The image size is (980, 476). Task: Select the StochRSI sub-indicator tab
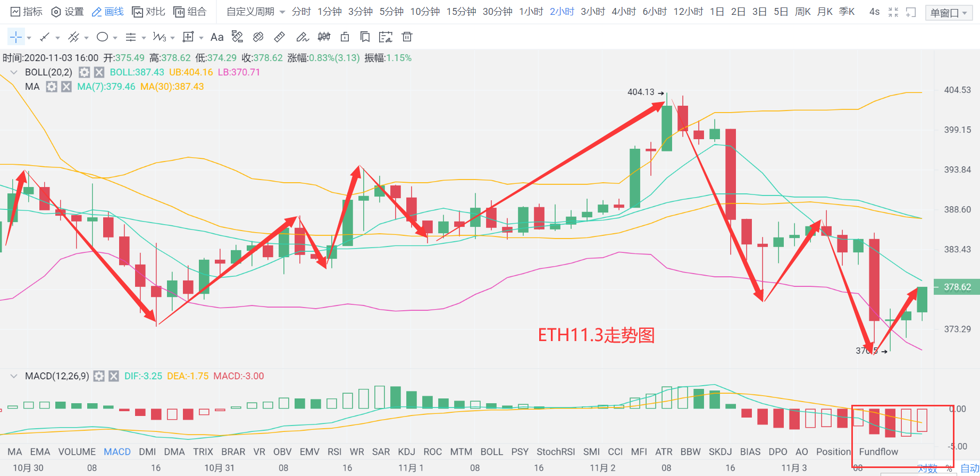click(556, 452)
